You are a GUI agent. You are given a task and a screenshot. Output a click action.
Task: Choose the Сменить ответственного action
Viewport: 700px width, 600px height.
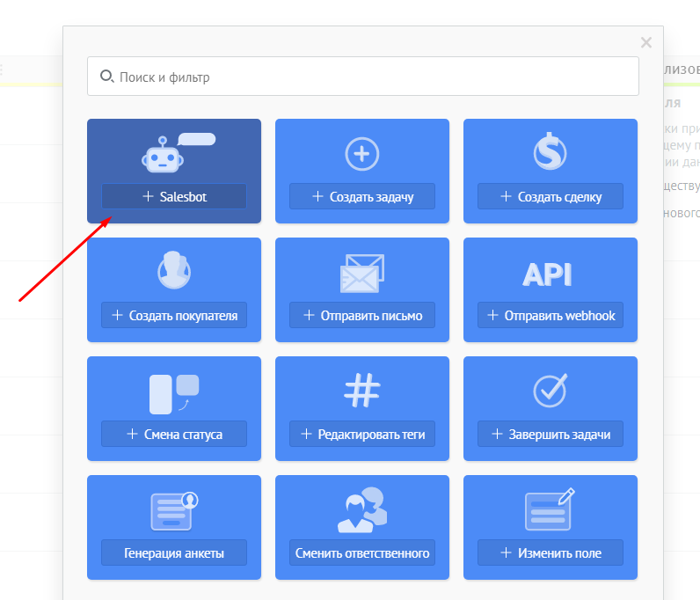pos(362,552)
